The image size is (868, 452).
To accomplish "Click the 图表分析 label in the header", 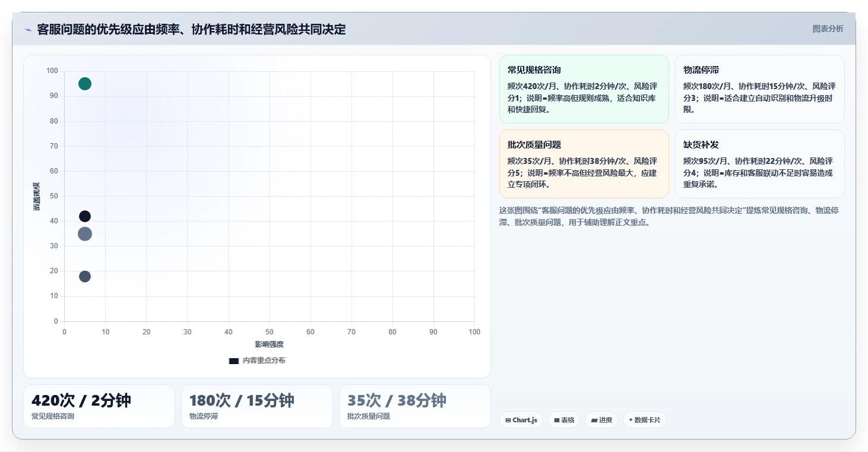I will tap(828, 29).
